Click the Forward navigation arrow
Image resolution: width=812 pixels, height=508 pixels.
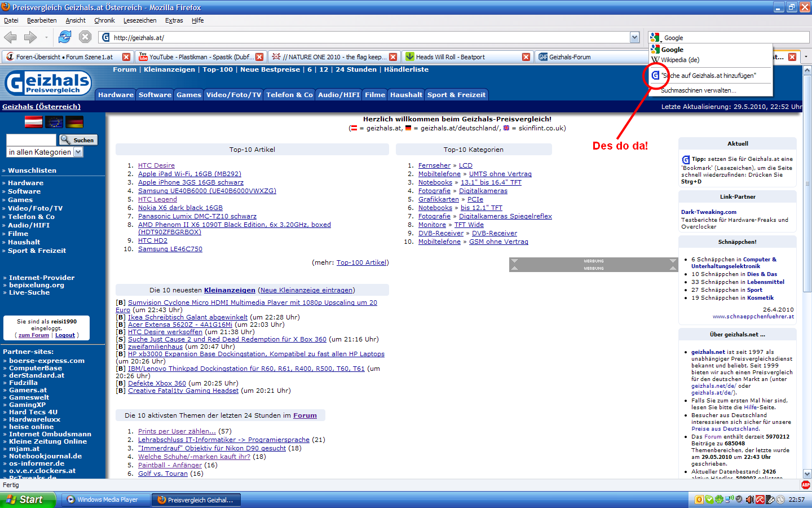coord(30,37)
